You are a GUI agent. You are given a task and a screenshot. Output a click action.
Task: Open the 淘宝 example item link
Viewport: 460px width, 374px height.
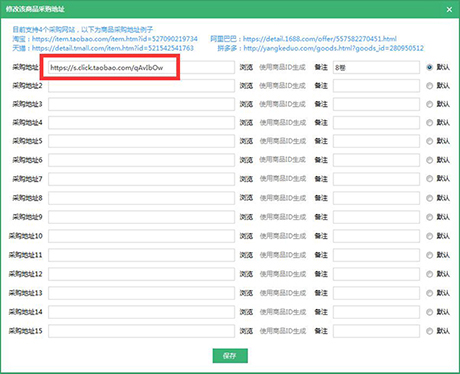point(115,39)
